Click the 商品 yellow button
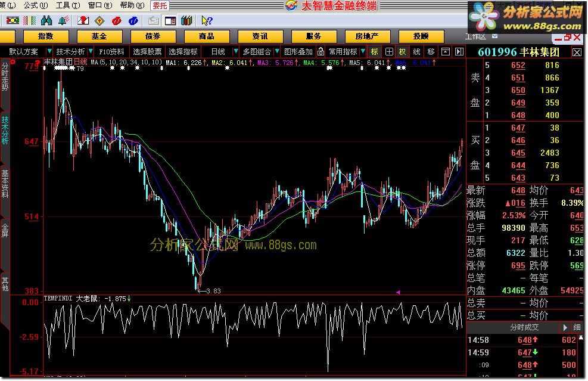Image resolution: width=588 pixels, height=381 pixels. [x=207, y=36]
